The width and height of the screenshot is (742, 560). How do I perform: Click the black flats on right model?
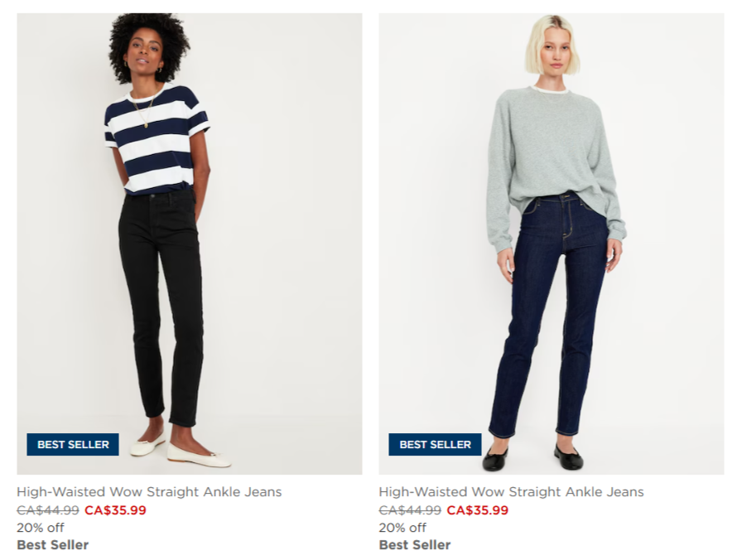coord(532,457)
